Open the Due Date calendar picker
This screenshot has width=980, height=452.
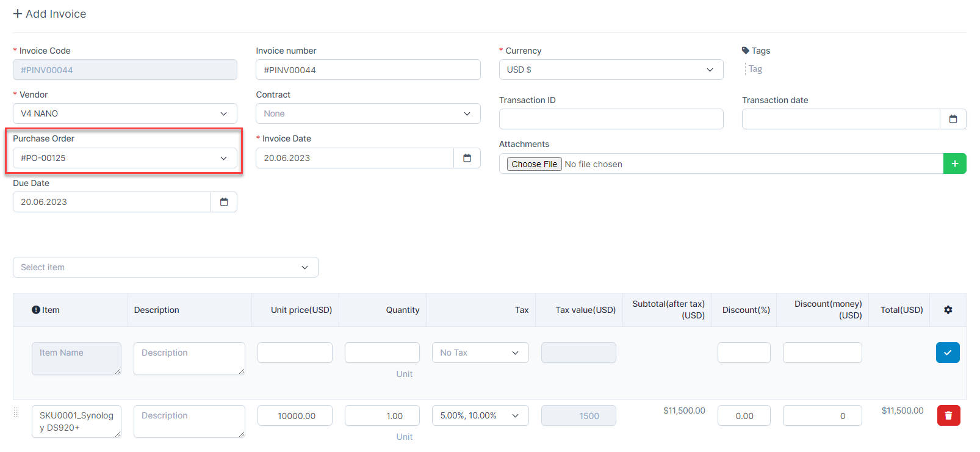(x=224, y=202)
